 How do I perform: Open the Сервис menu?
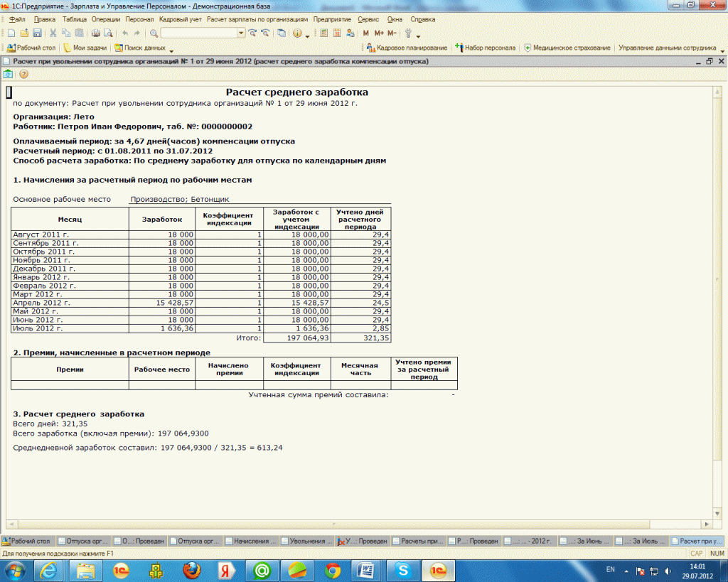[369, 19]
